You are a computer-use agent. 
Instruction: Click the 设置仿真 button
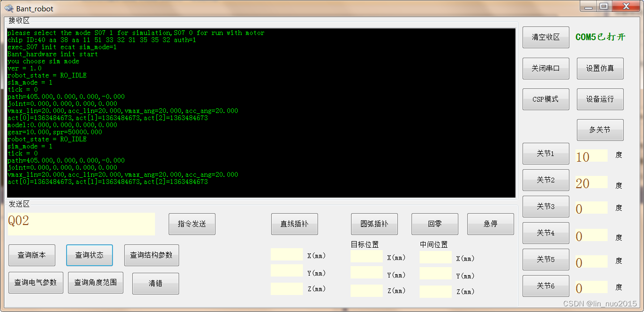pos(600,69)
